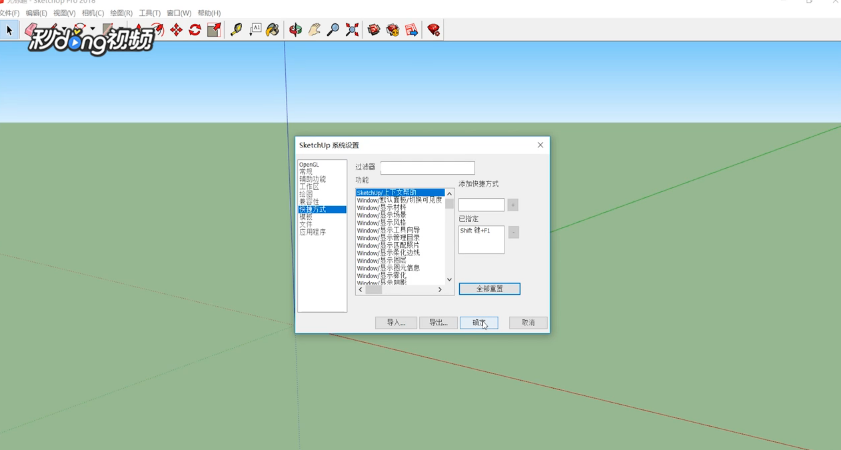The image size is (841, 450).
Task: Click function list scroll down arrow
Action: click(449, 279)
